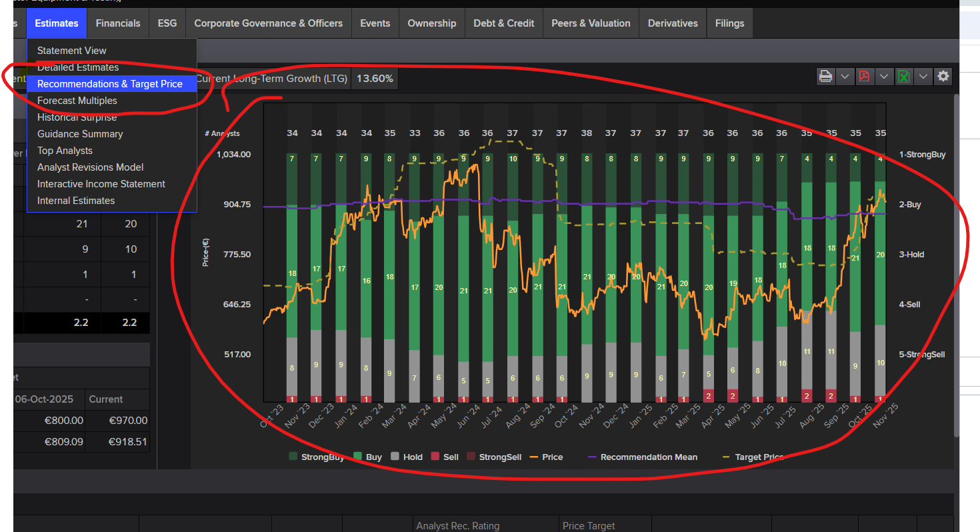
Task: Open Forecast Multiples from the menu
Action: pyautogui.click(x=112, y=101)
